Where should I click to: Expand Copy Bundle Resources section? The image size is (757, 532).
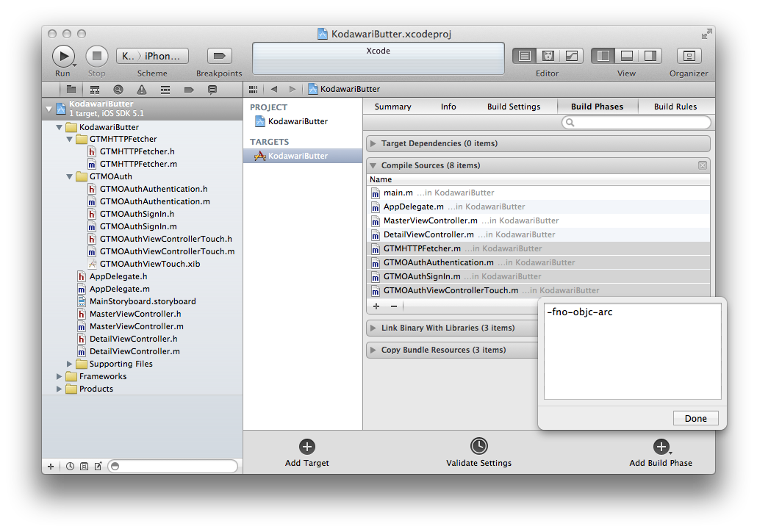(x=373, y=351)
